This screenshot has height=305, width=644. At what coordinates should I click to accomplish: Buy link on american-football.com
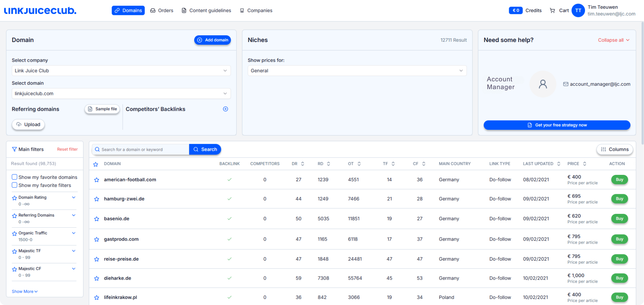click(x=620, y=180)
